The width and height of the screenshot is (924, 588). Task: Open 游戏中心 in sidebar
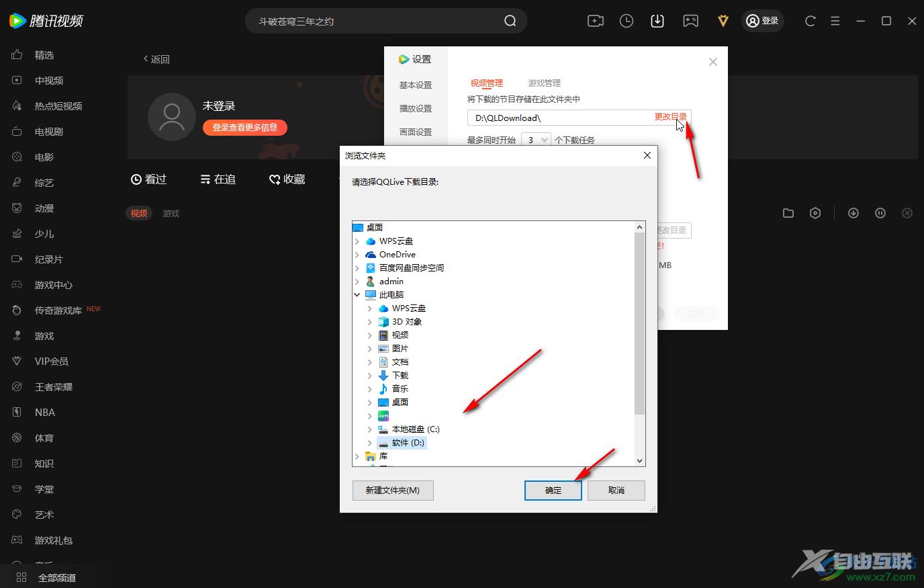(54, 285)
